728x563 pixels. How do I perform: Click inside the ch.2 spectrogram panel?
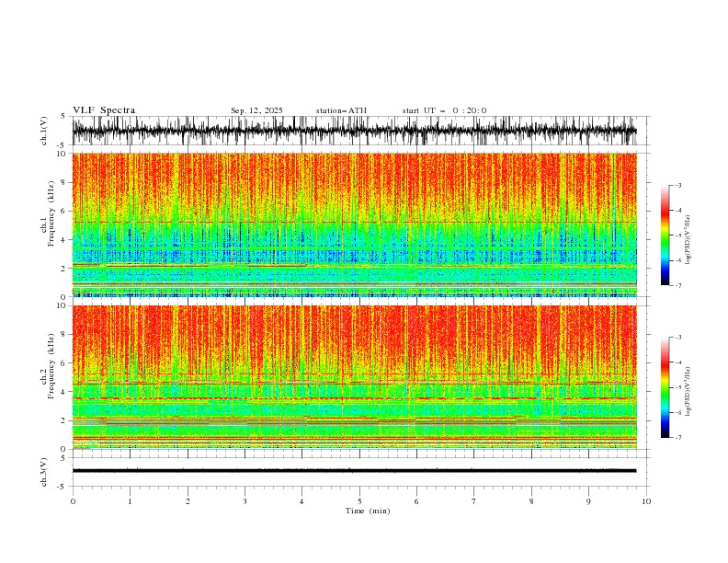[354, 377]
